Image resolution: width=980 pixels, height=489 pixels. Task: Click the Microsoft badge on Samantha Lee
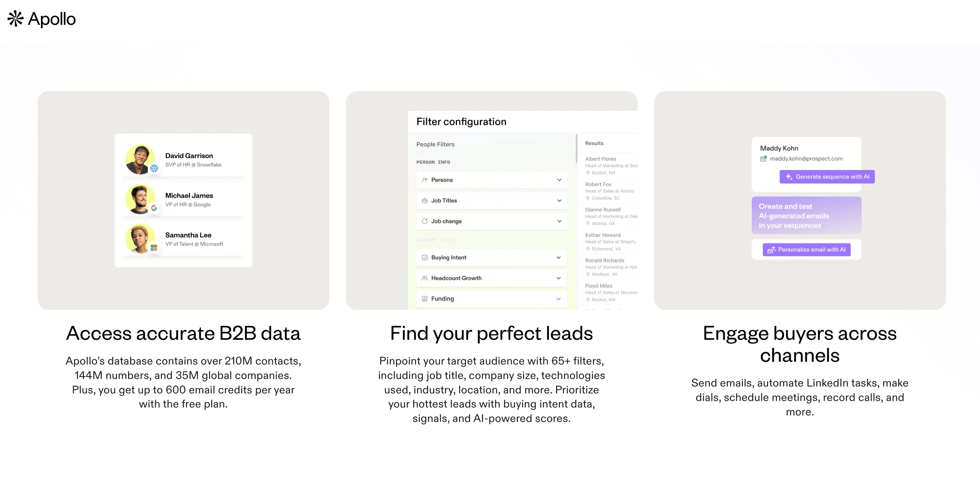154,248
